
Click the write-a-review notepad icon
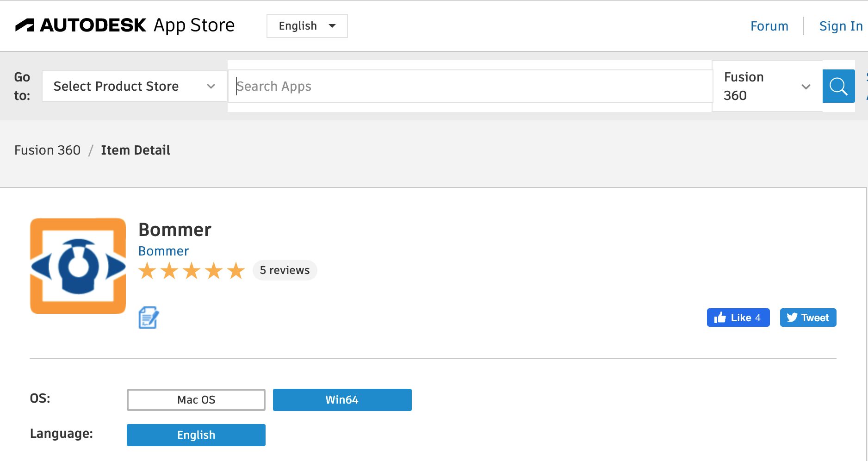click(x=149, y=318)
